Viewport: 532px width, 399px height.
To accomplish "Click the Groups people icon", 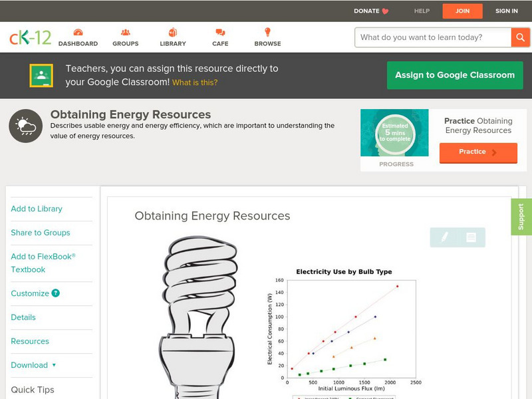I will point(125,31).
